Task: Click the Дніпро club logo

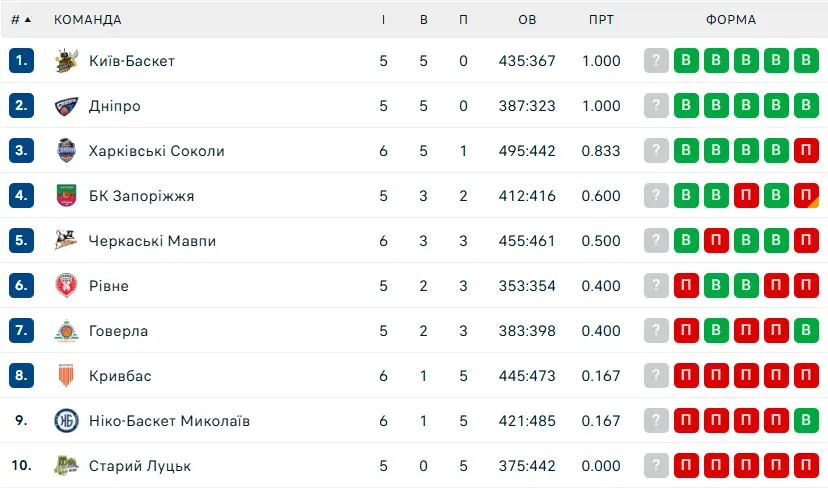Action: point(67,106)
